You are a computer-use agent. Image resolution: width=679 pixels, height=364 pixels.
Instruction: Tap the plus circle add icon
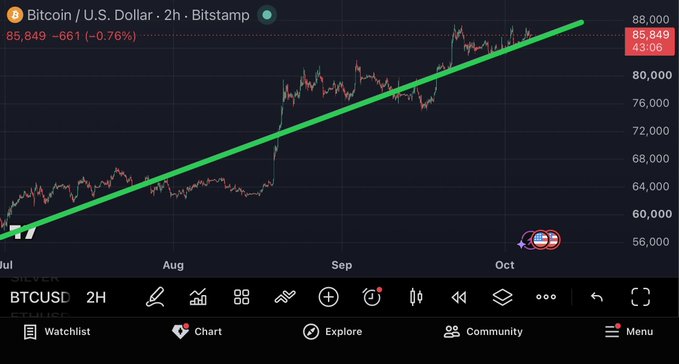click(x=329, y=297)
